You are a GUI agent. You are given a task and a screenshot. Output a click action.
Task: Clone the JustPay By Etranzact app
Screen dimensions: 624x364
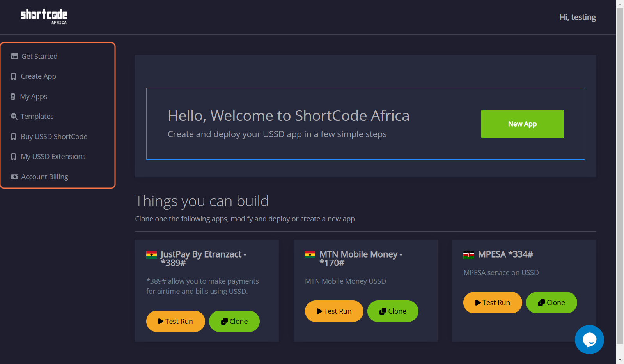[x=234, y=322]
